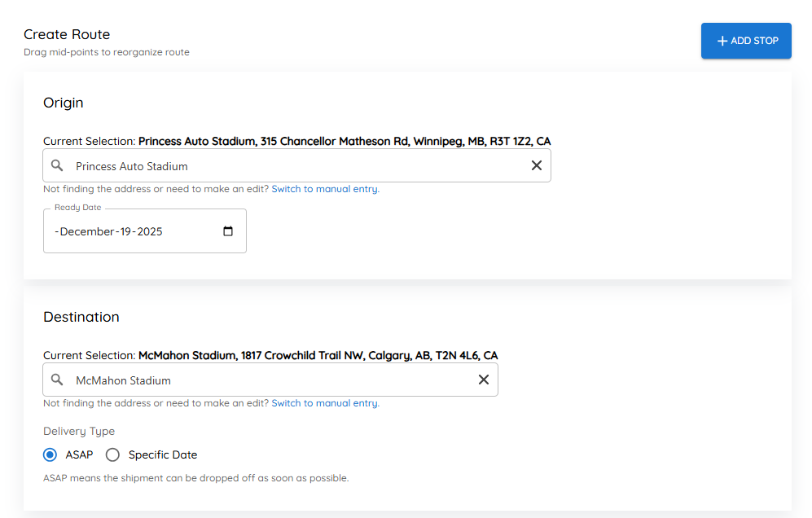This screenshot has height=518, width=812.
Task: Click the Origin section heading
Action: click(x=64, y=103)
